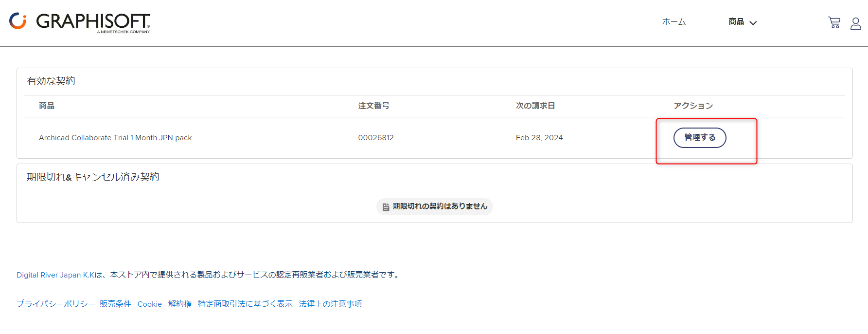Open the shopping cart icon
Screen dimensions: 868x334
(x=834, y=22)
